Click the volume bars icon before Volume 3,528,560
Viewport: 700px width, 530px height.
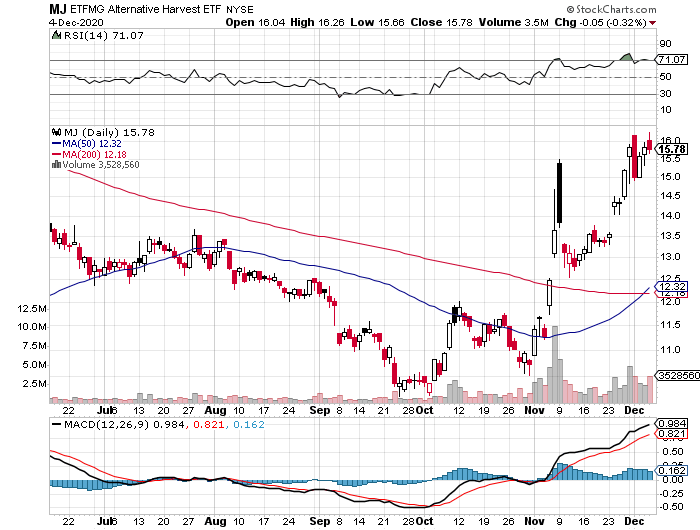(x=56, y=164)
